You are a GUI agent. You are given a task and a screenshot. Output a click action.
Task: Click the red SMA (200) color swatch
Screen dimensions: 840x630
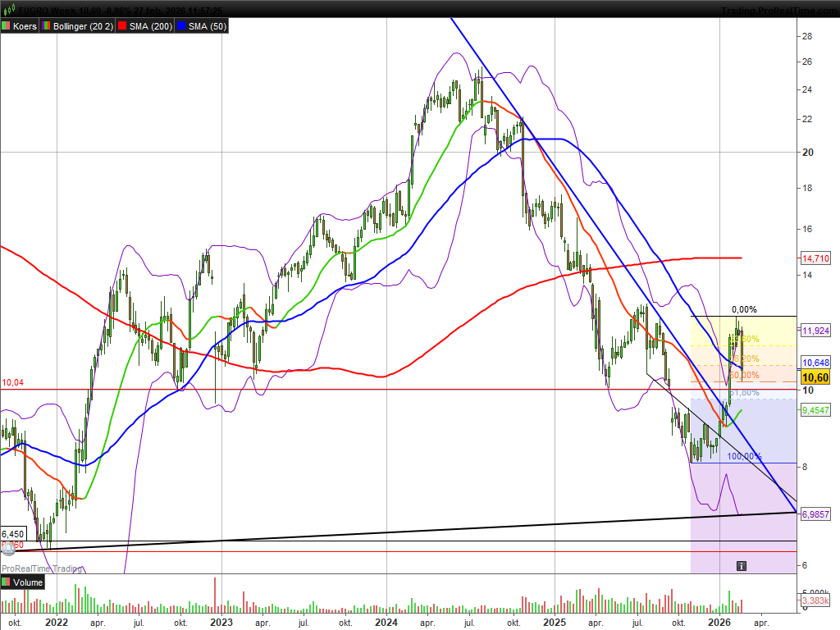pos(122,25)
